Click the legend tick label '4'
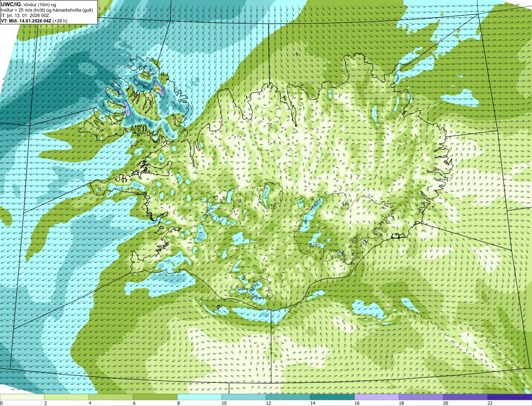The image size is (532, 406). [x=90, y=403]
